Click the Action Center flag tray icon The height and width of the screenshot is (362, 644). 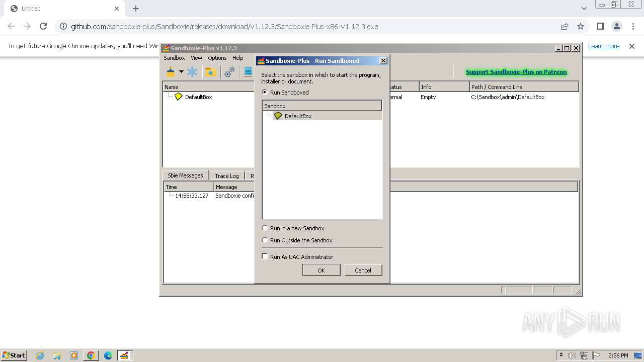click(596, 355)
